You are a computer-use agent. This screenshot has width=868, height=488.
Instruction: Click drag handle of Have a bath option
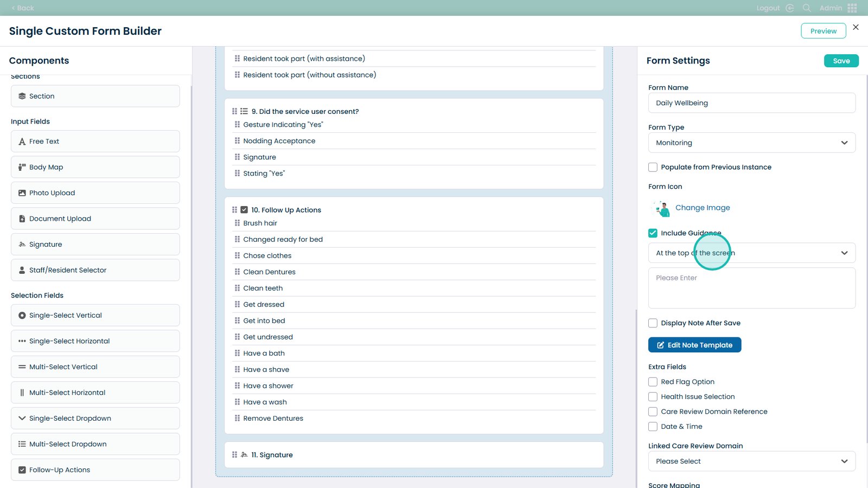[237, 353]
